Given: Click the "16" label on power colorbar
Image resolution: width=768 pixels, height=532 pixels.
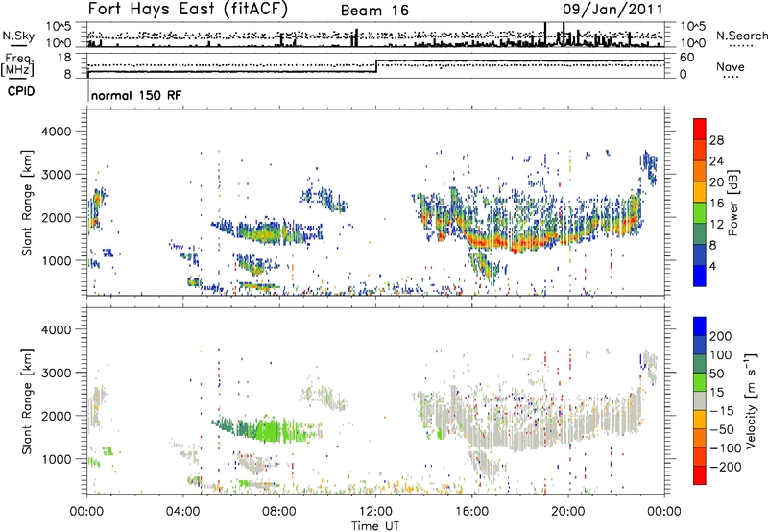Looking at the screenshot, I should pyautogui.click(x=716, y=204).
